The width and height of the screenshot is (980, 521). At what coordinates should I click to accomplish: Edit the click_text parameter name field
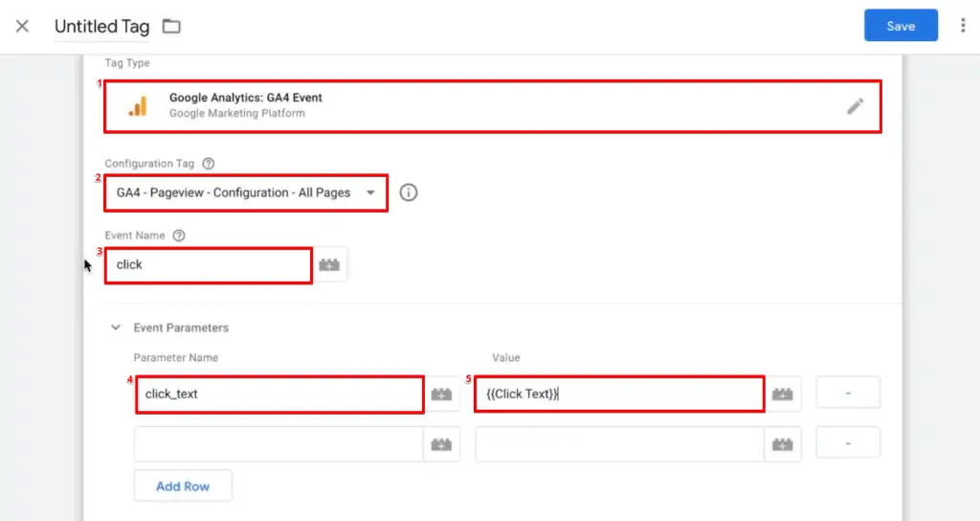coord(279,394)
